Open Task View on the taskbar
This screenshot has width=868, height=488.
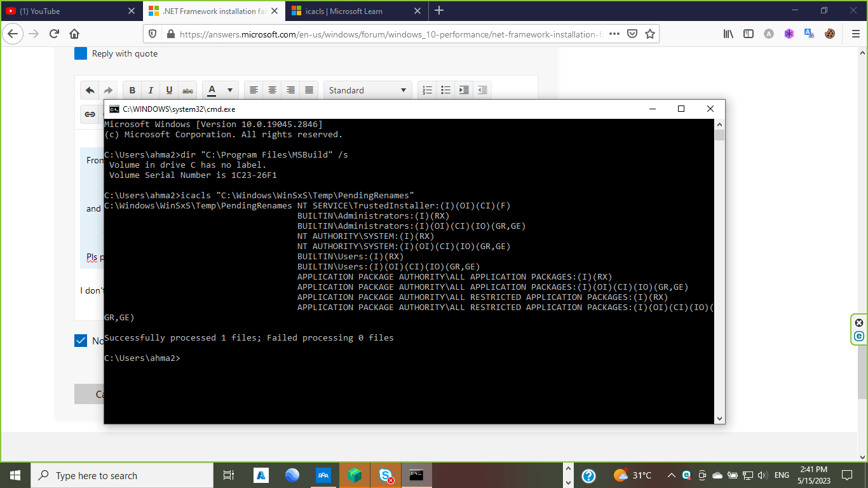[229, 475]
